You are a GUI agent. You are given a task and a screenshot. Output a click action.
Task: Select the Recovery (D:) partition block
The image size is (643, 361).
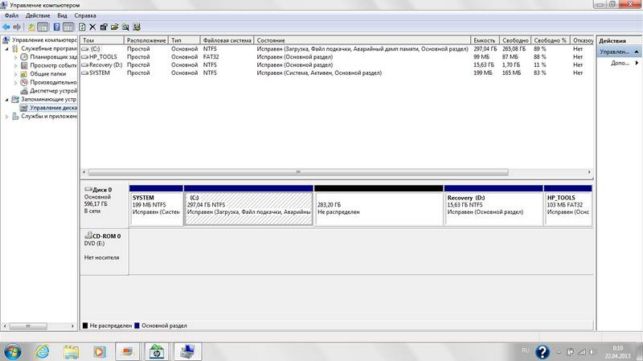click(493, 205)
